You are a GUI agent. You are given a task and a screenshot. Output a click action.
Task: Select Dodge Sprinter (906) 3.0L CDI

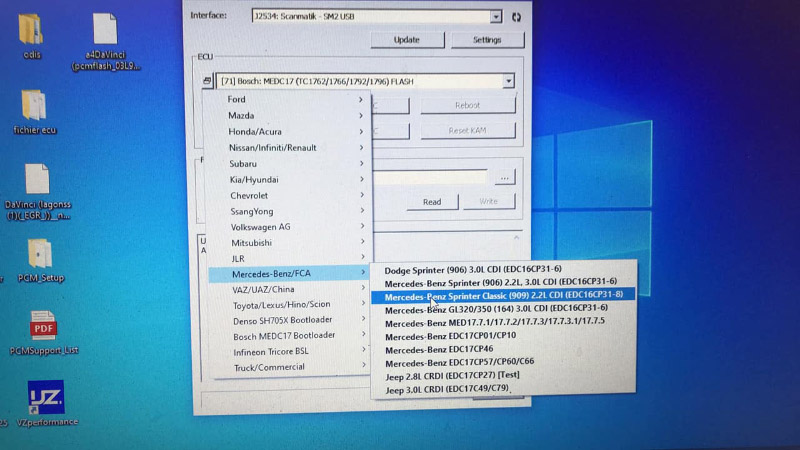pos(503,269)
